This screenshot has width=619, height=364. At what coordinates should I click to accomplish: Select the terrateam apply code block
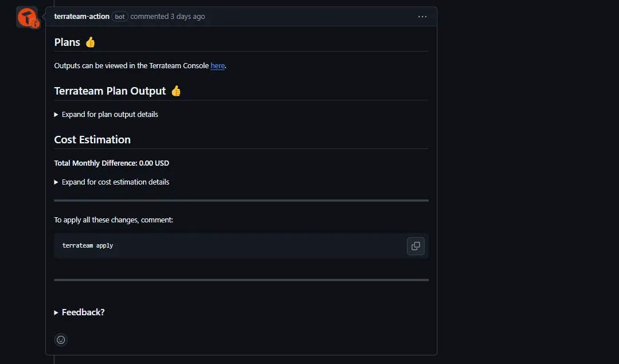(x=88, y=245)
